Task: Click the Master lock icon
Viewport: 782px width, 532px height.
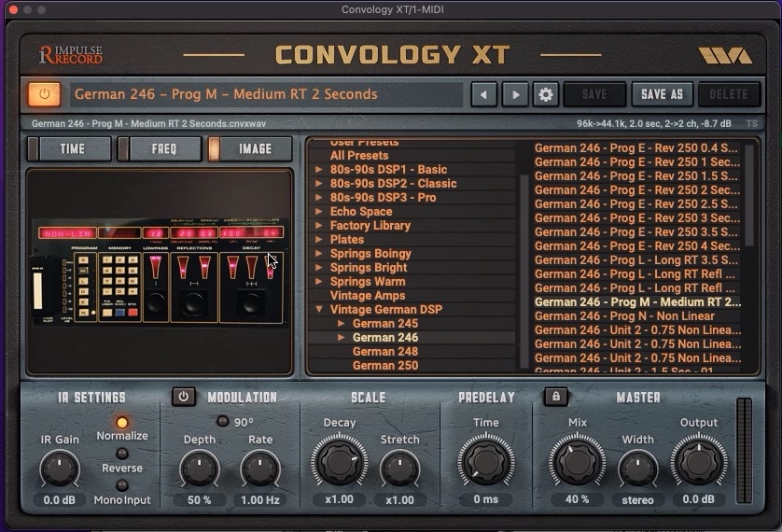Action: pyautogui.click(x=556, y=397)
